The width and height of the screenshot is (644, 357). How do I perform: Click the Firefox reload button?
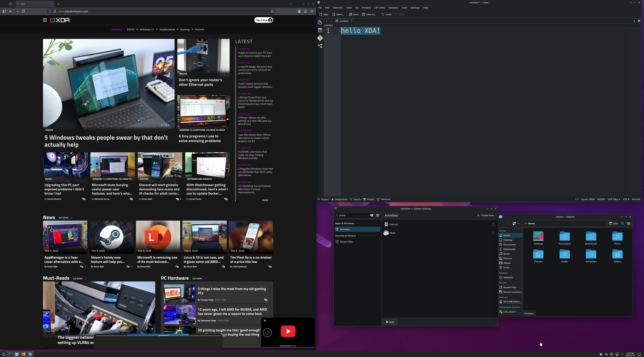(23, 11)
